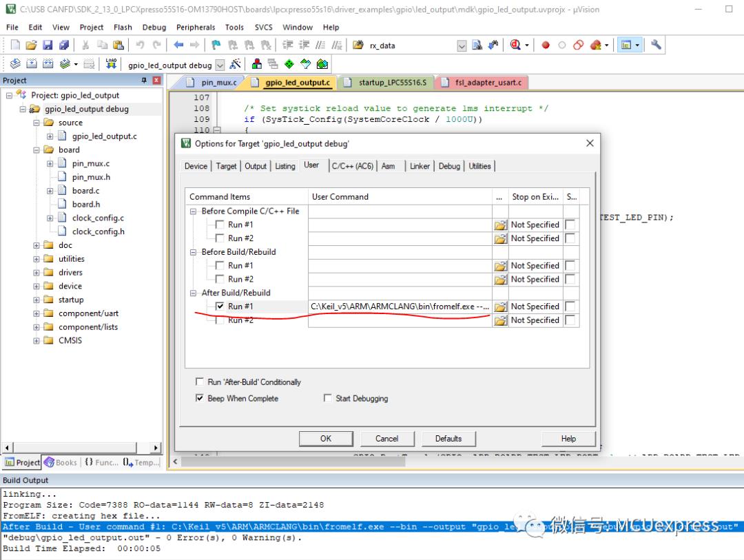This screenshot has height=560, width=744.
Task: Open the target selection dropdown gpio_led_output debug
Action: tap(220, 65)
